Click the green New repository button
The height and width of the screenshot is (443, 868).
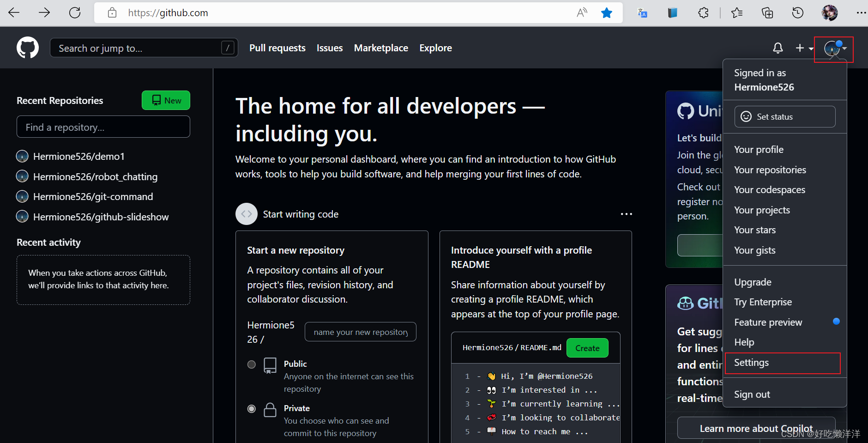point(166,100)
